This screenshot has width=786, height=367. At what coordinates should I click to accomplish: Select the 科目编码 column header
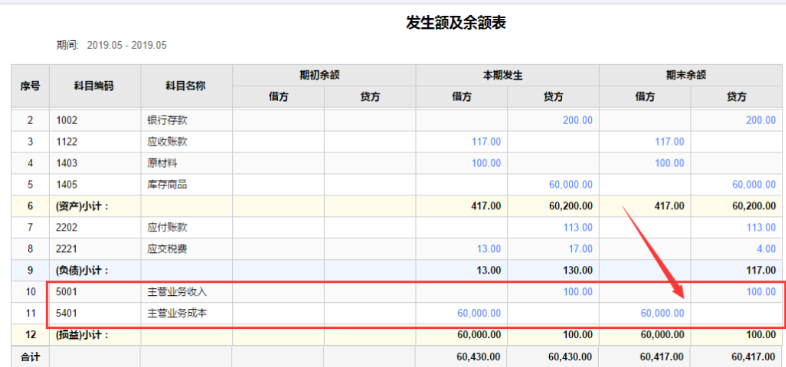click(95, 86)
